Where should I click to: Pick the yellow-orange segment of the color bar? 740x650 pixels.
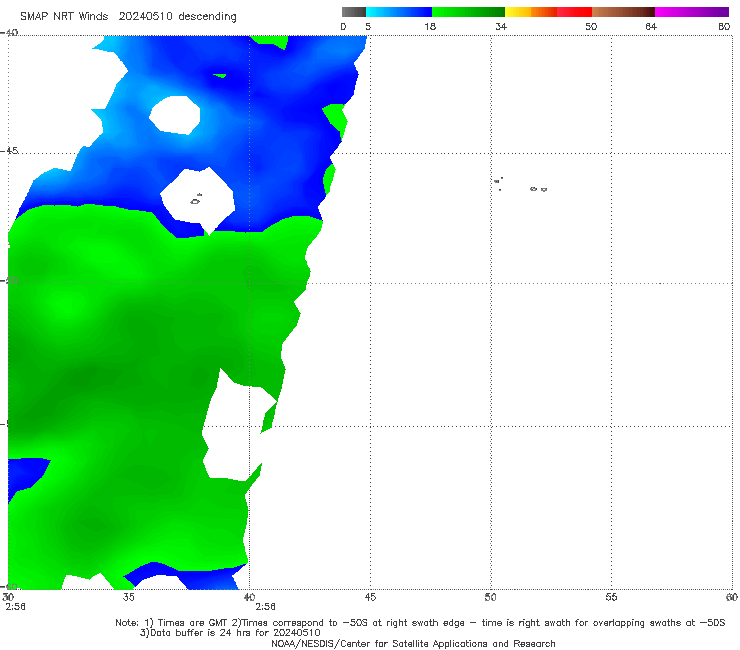click(530, 12)
